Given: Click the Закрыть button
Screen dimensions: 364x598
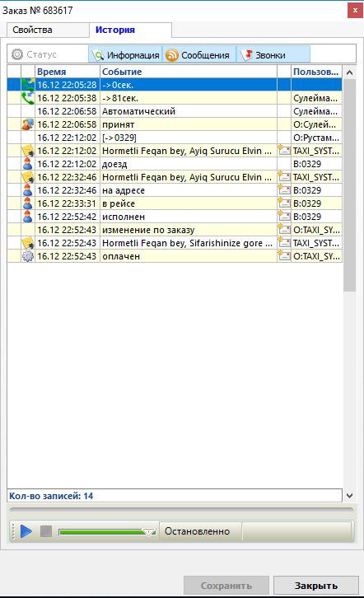Looking at the screenshot, I should pyautogui.click(x=316, y=586).
